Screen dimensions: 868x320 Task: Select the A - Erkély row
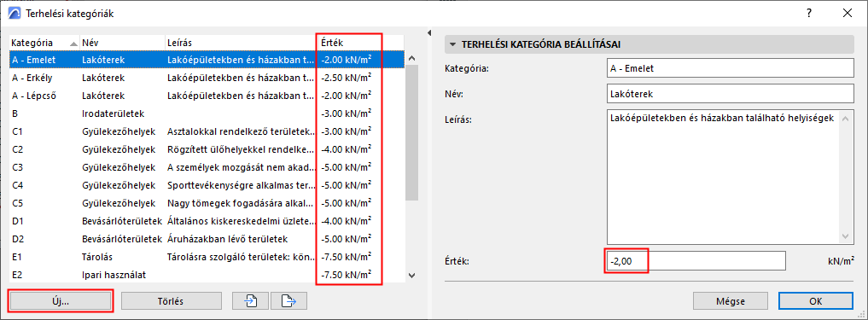(x=207, y=78)
